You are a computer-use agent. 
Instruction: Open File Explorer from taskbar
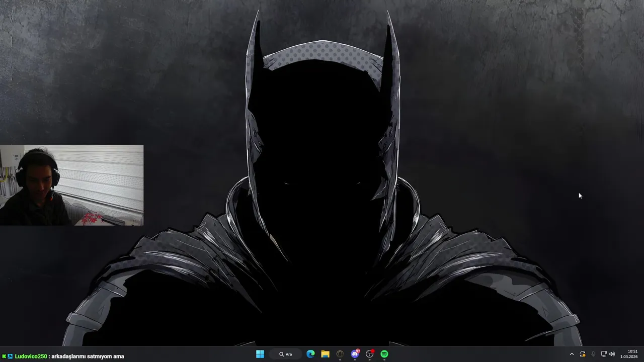click(x=325, y=354)
